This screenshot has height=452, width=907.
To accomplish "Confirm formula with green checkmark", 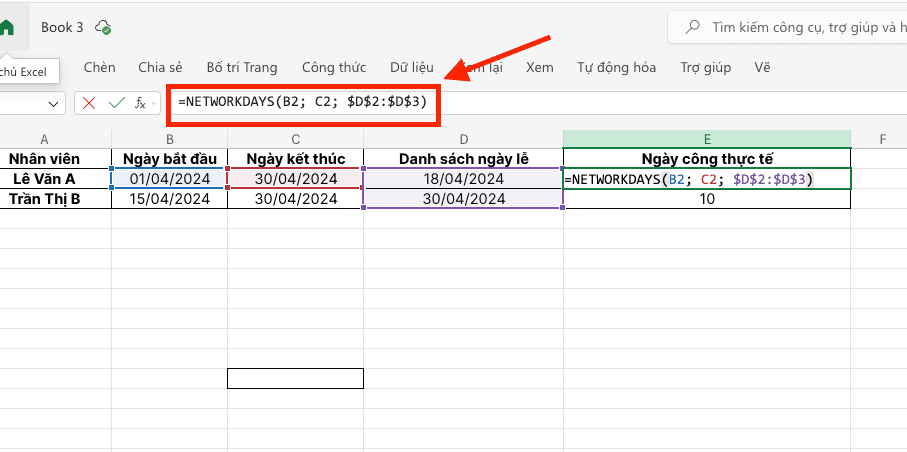I will tap(117, 104).
